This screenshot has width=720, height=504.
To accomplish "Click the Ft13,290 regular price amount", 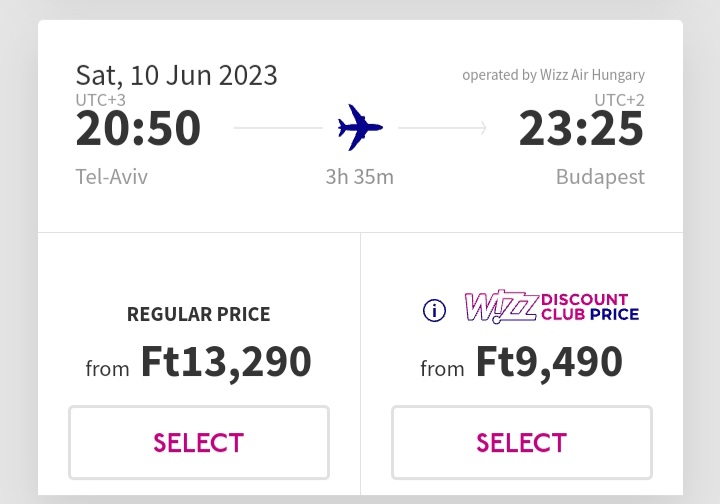I will coord(226,363).
